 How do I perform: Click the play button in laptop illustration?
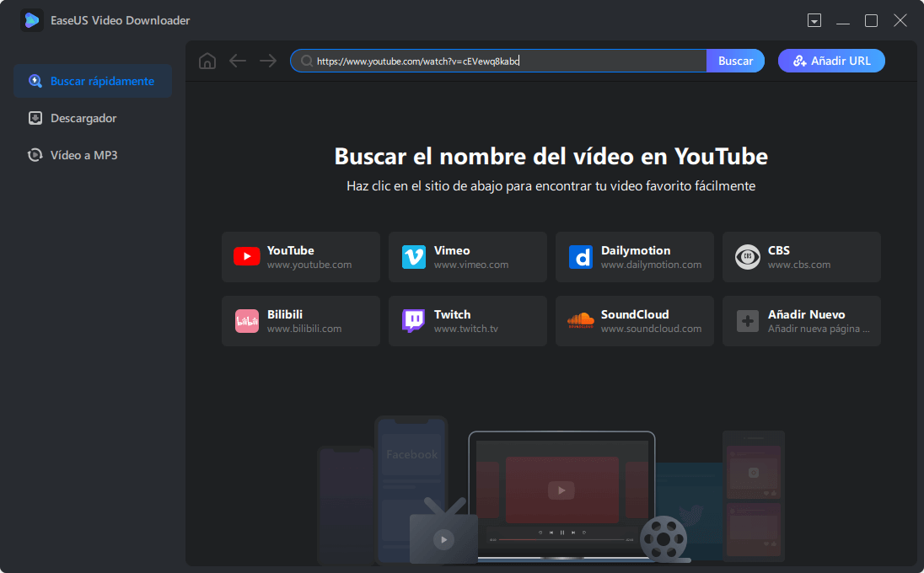(561, 490)
